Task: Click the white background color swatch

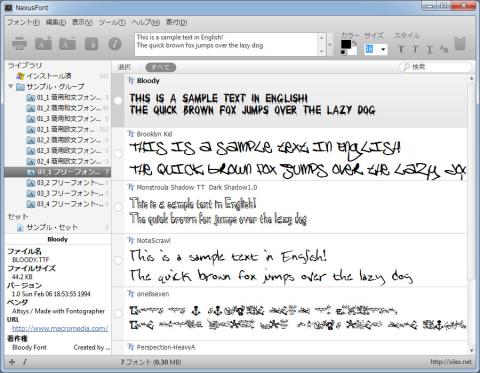Action: coord(353,51)
